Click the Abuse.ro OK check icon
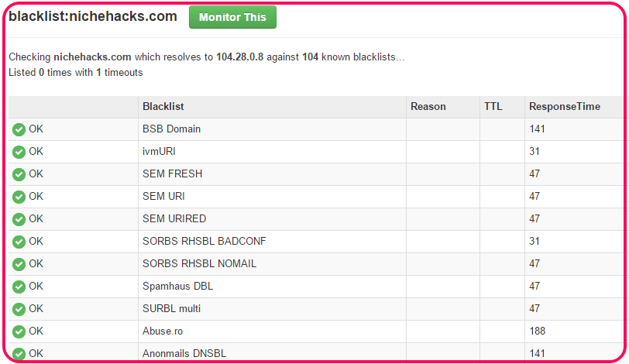Image resolution: width=629 pixels, height=364 pixels. [x=19, y=331]
